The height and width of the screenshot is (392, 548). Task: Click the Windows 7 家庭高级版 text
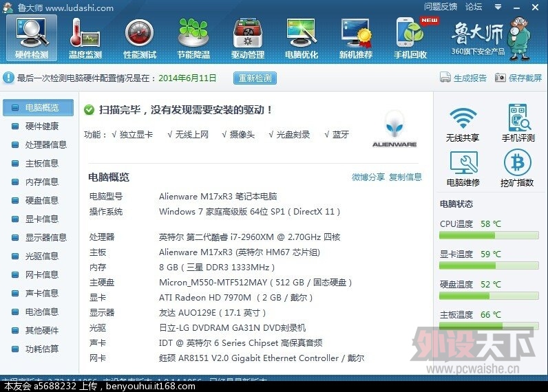(x=249, y=212)
